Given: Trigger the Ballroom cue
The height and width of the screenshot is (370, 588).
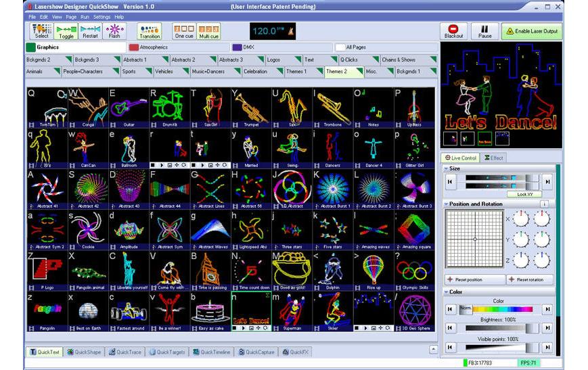Looking at the screenshot, I should tap(129, 148).
